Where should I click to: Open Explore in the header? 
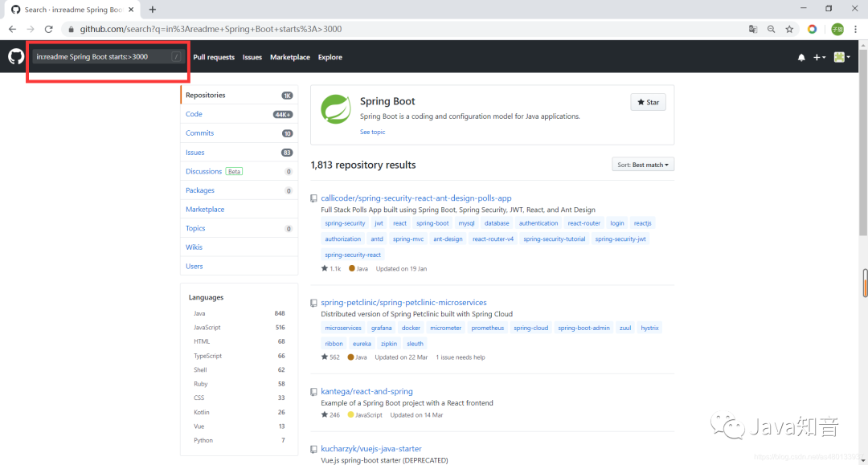(x=330, y=58)
